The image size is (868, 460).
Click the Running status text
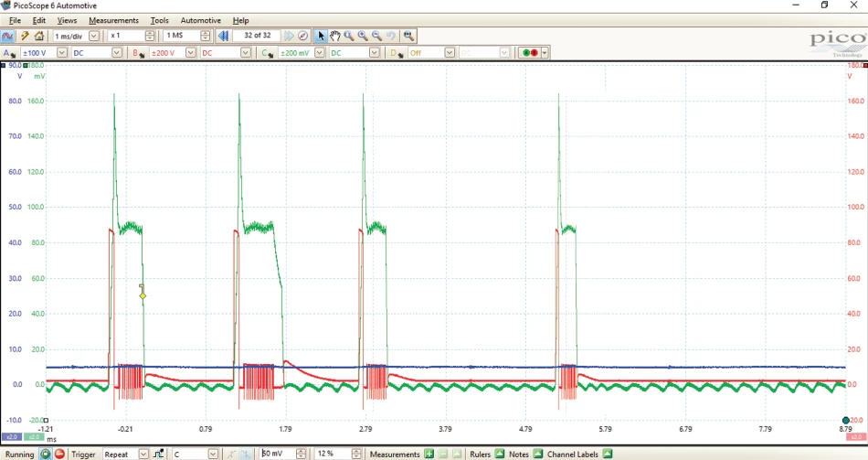pos(19,455)
